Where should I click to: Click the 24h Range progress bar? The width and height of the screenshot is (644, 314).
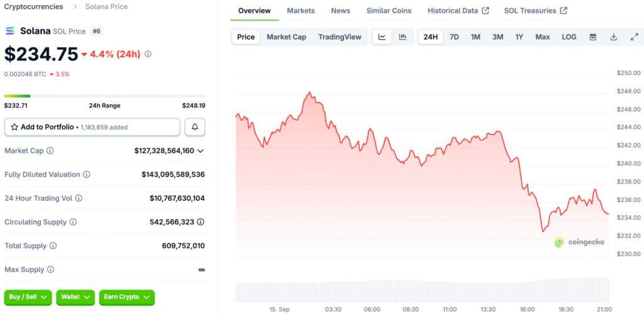click(x=105, y=96)
